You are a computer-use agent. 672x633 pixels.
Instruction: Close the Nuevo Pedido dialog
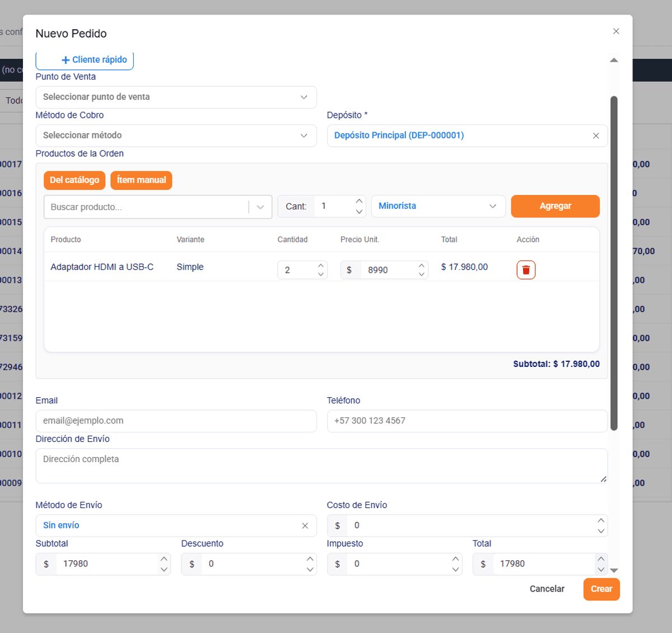[616, 31]
